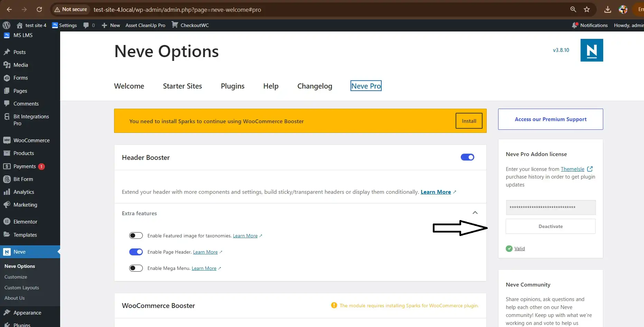Viewport: 644px width, 327px height.
Task: Click the Bit Form sidebar icon
Action: click(x=8, y=179)
